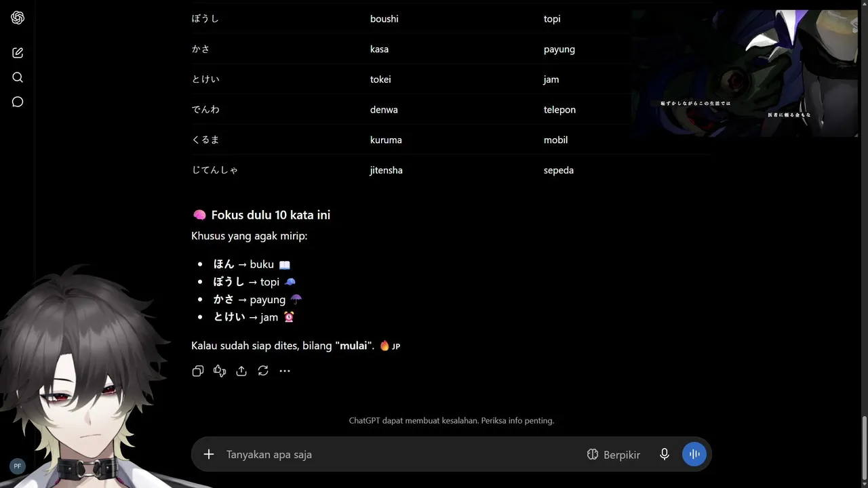Click the table cell 'kasa'
Screen dimensions: 868x488
point(379,49)
